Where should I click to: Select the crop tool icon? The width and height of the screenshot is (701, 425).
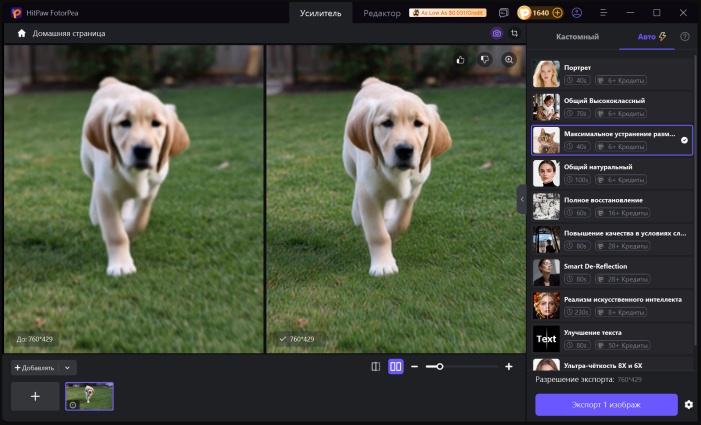click(x=515, y=34)
